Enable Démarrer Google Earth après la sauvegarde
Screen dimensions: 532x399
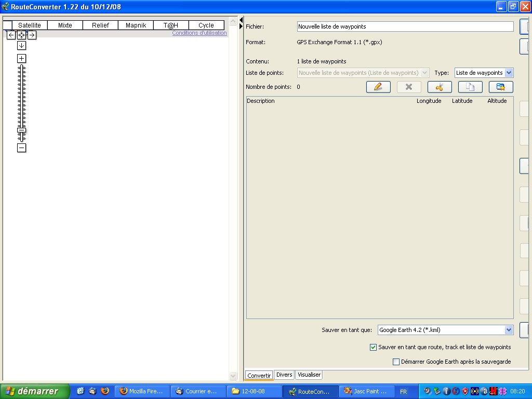click(396, 362)
